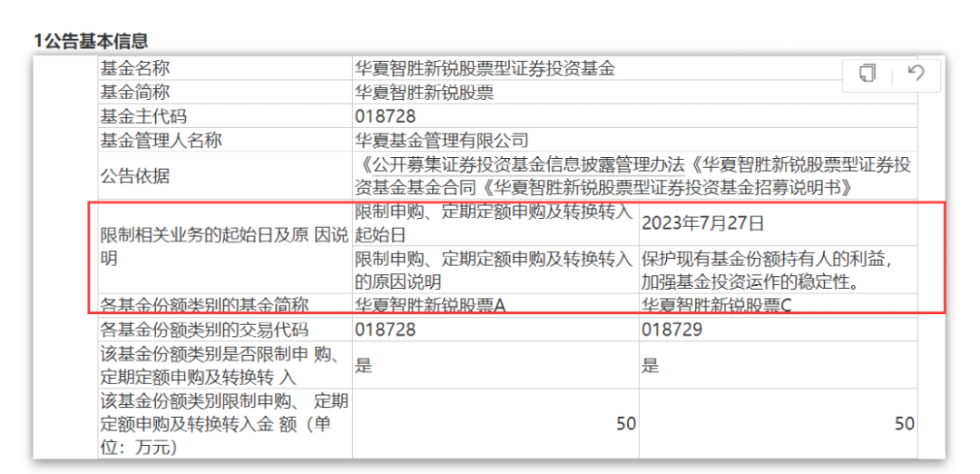The width and height of the screenshot is (980, 474).
Task: Click 是 under share class A column
Action: click(x=363, y=367)
